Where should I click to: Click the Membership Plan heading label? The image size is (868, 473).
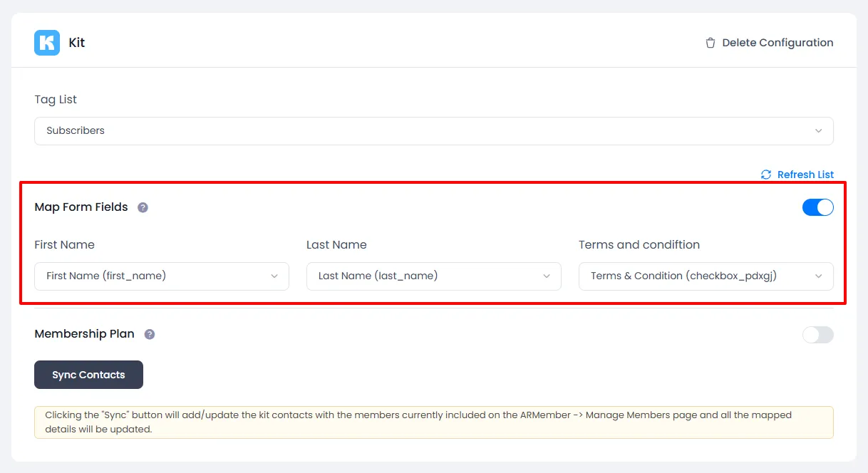click(84, 334)
